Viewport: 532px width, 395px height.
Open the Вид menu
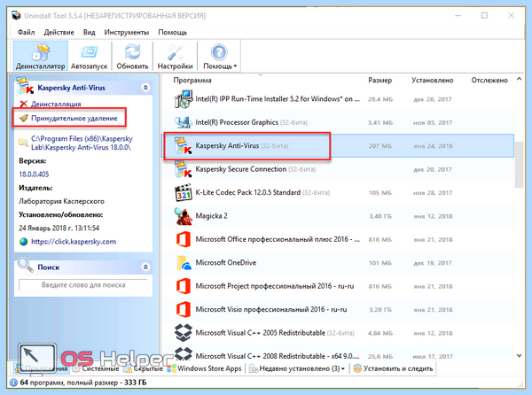coord(89,32)
